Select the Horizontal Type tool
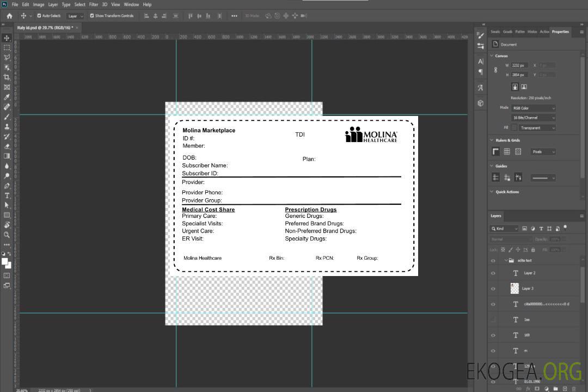The image size is (588, 392). (x=7, y=195)
